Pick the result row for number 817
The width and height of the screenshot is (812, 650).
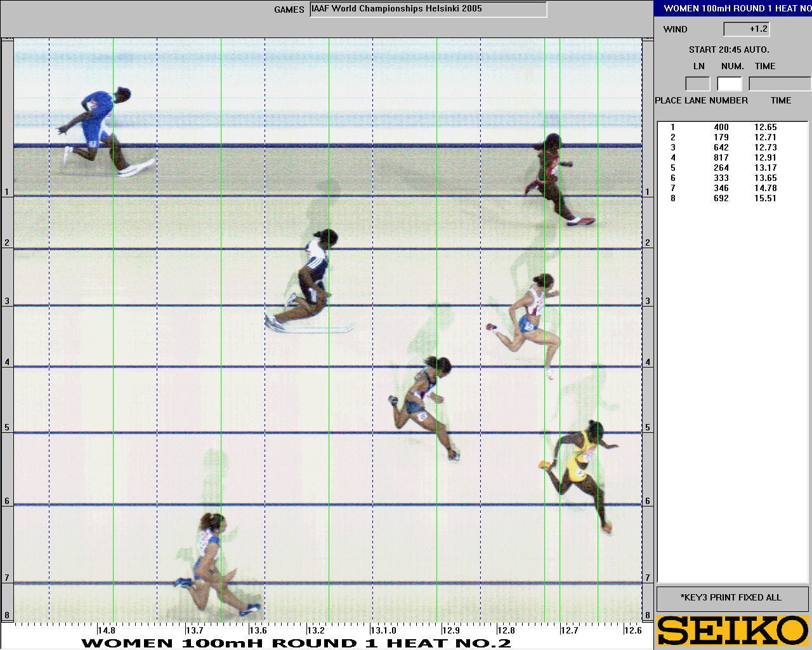(723, 157)
